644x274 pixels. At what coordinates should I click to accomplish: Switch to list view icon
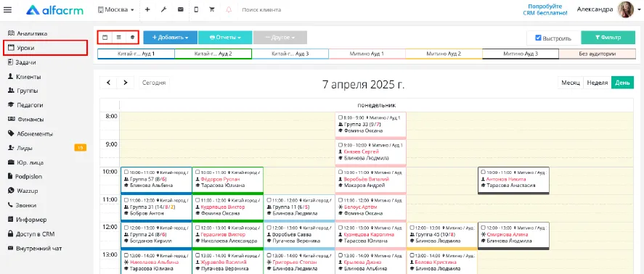118,37
